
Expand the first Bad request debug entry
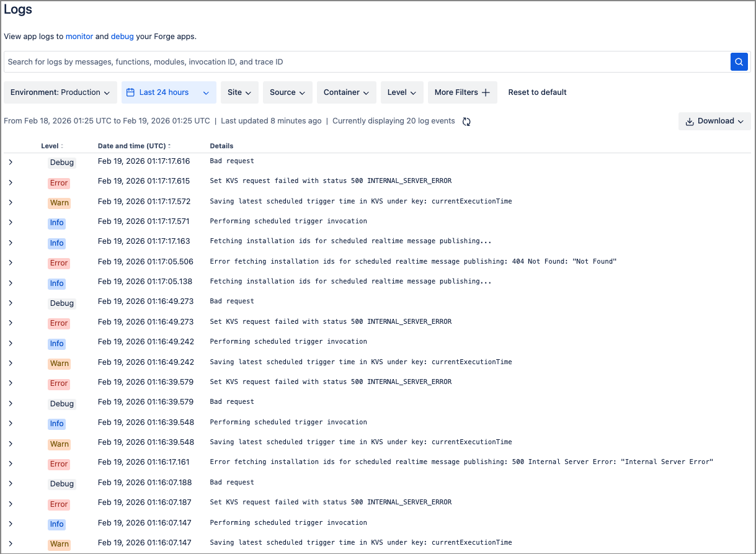[x=11, y=161]
